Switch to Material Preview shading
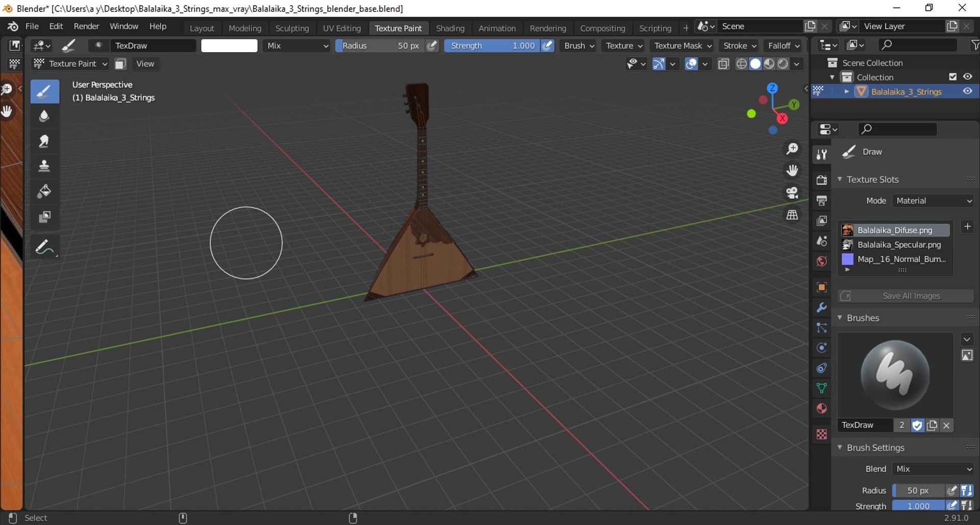This screenshot has height=525, width=980. [x=769, y=64]
